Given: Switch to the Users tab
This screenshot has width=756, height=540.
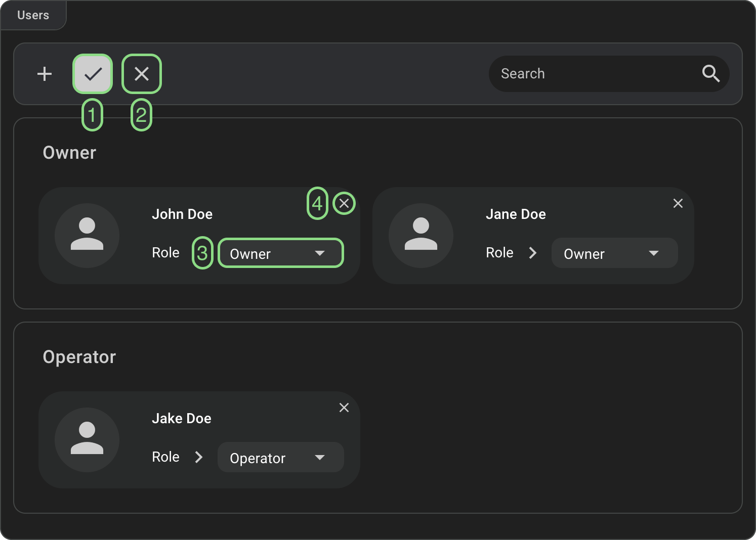Looking at the screenshot, I should click(33, 15).
